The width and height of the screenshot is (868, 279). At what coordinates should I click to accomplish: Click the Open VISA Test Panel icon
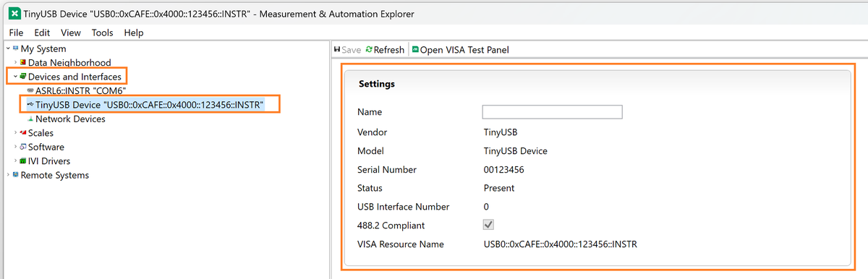pyautogui.click(x=415, y=50)
